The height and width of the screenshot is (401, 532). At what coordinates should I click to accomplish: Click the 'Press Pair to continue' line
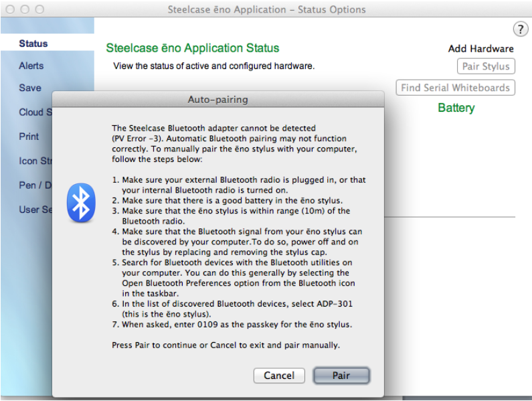226,345
